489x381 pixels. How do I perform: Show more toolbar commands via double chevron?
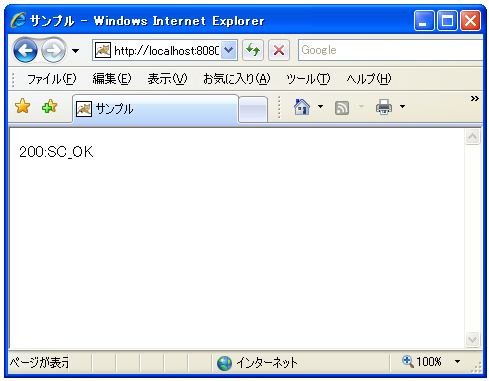pyautogui.click(x=475, y=98)
